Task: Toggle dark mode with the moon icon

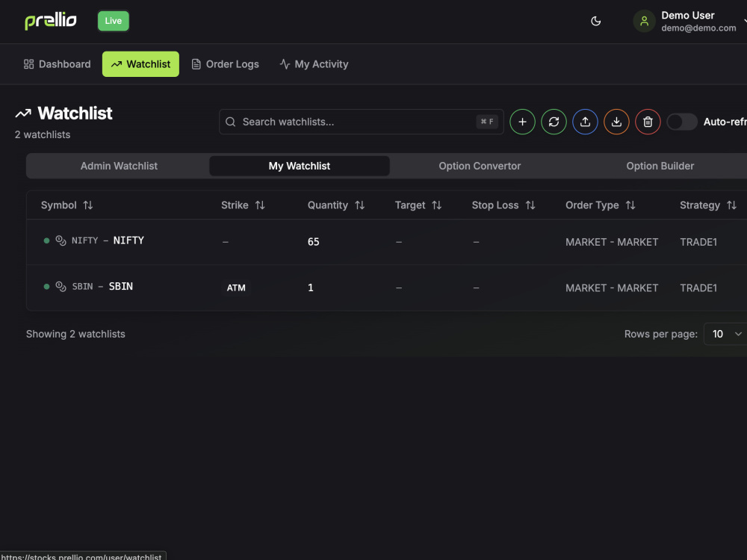Action: tap(595, 21)
